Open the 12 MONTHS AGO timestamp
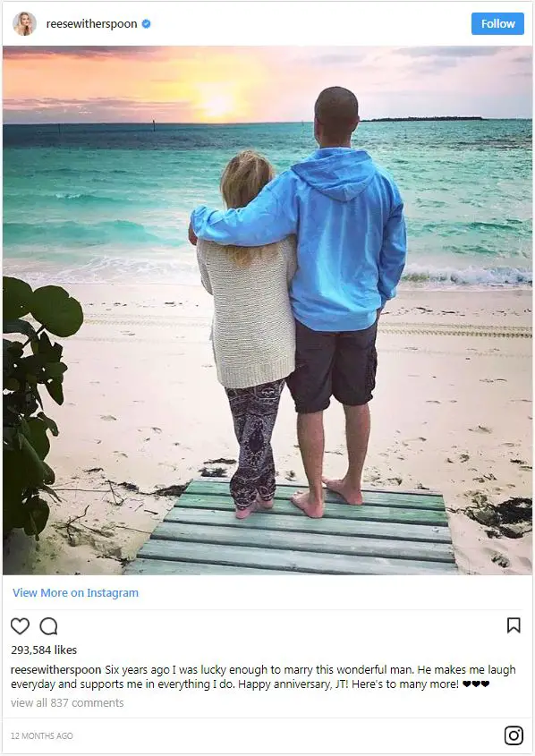 coord(42,735)
